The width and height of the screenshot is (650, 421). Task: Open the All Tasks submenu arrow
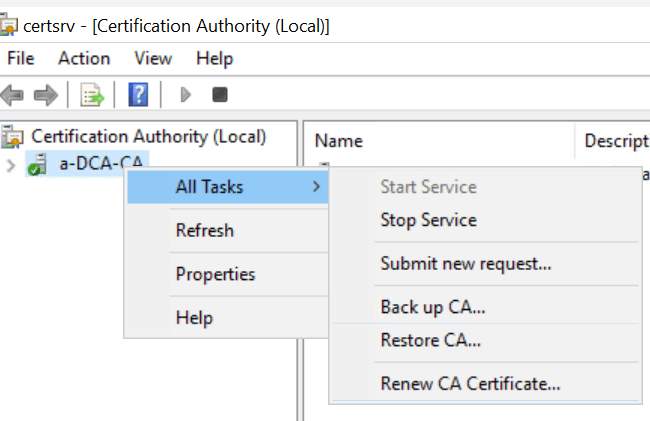point(316,186)
